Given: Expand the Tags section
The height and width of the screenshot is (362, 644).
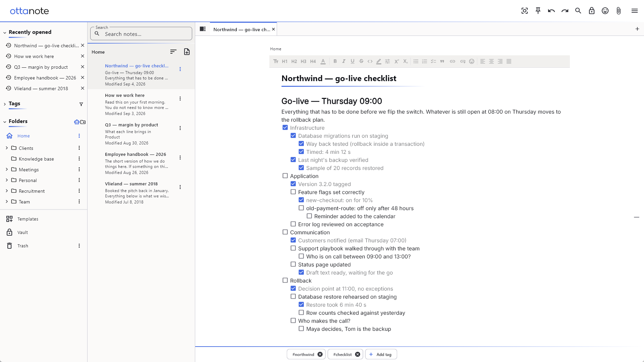Looking at the screenshot, I should (5, 104).
